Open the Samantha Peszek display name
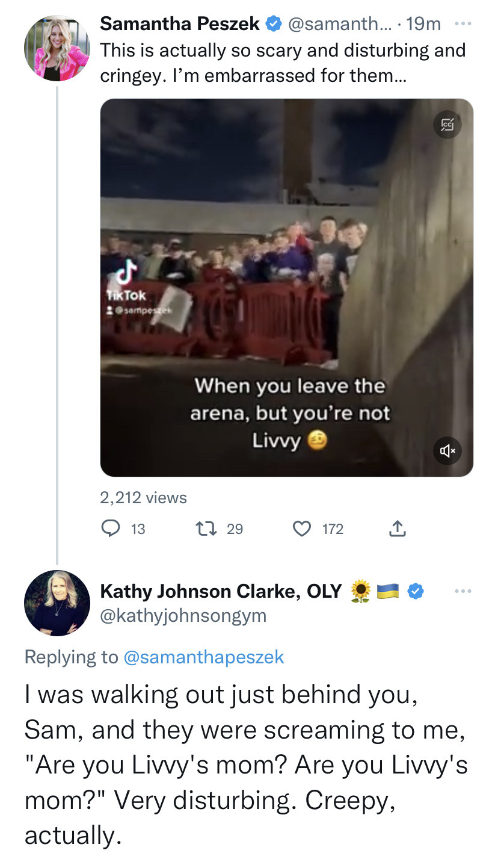This screenshot has height=868, width=498. 179,24
